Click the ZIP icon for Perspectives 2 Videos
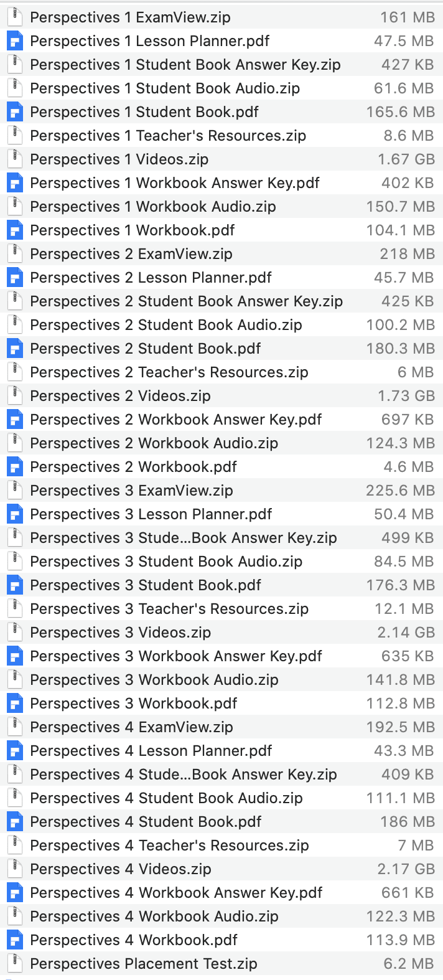Image resolution: width=443 pixels, height=980 pixels. (15, 395)
